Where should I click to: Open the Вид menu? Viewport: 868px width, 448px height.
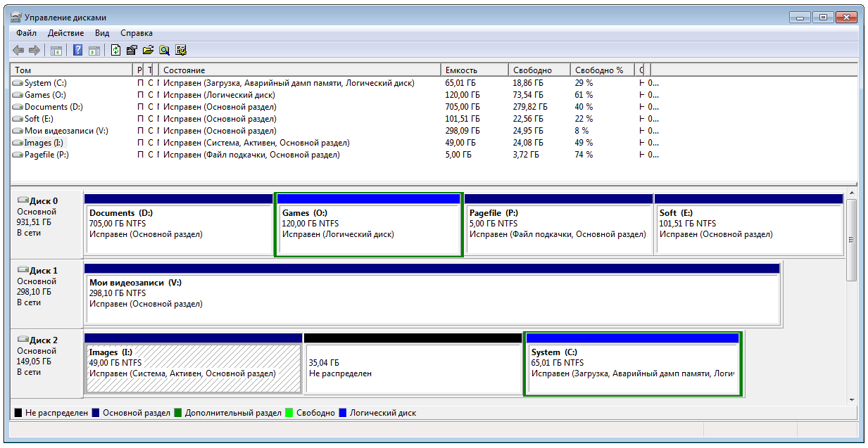[x=102, y=33]
